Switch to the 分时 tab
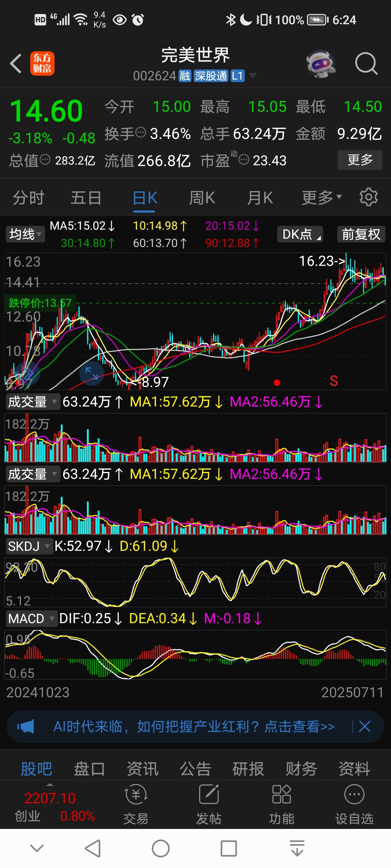Viewport: 391px width, 868px height. 29,198
